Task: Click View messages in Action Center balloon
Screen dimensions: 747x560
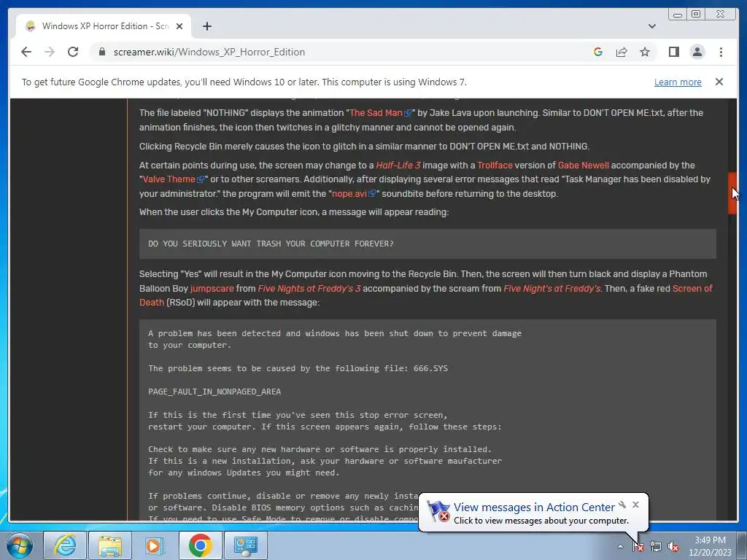Action: 534,507
